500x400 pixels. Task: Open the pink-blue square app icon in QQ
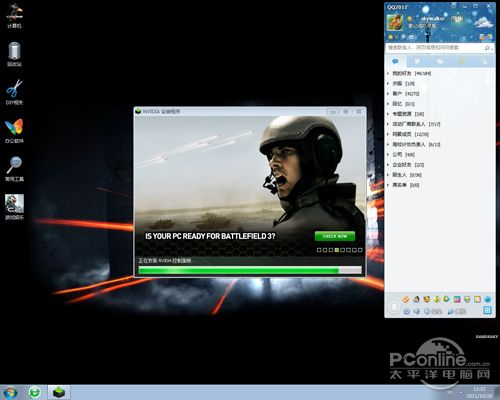coord(457,299)
